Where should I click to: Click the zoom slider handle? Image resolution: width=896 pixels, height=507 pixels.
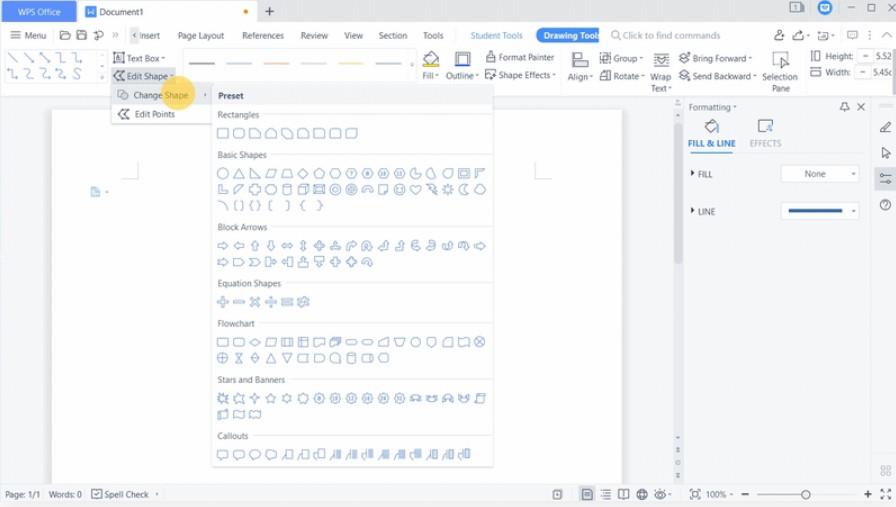tap(805, 494)
